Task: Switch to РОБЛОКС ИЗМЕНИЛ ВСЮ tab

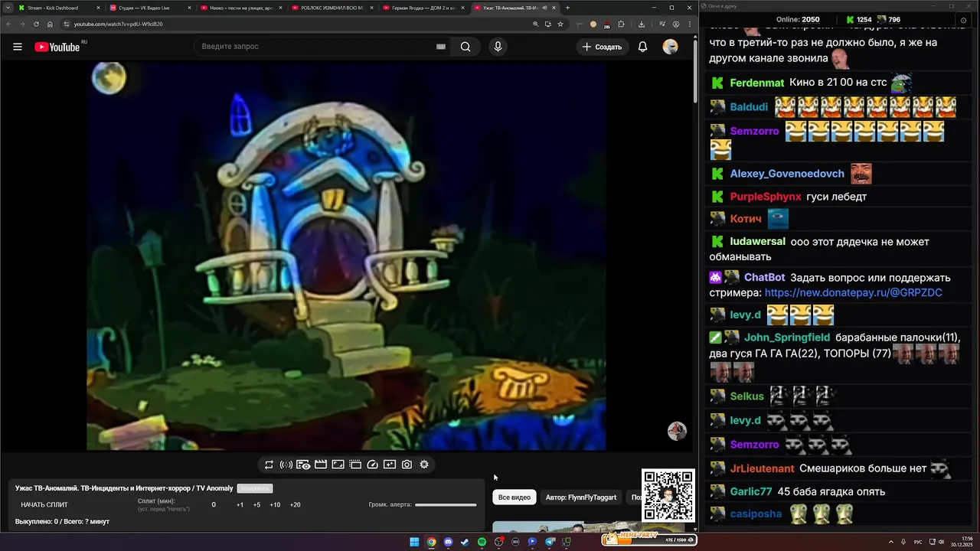Action: pyautogui.click(x=332, y=8)
